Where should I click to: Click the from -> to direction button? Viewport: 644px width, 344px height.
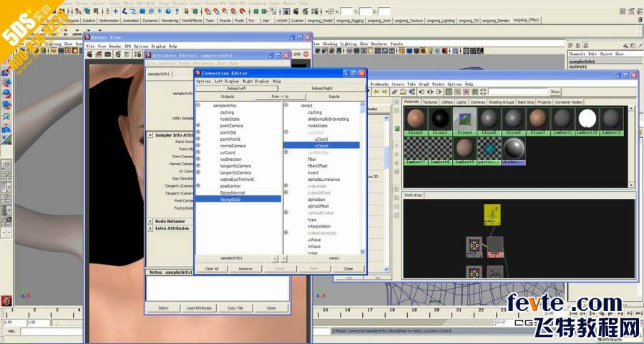(x=280, y=97)
